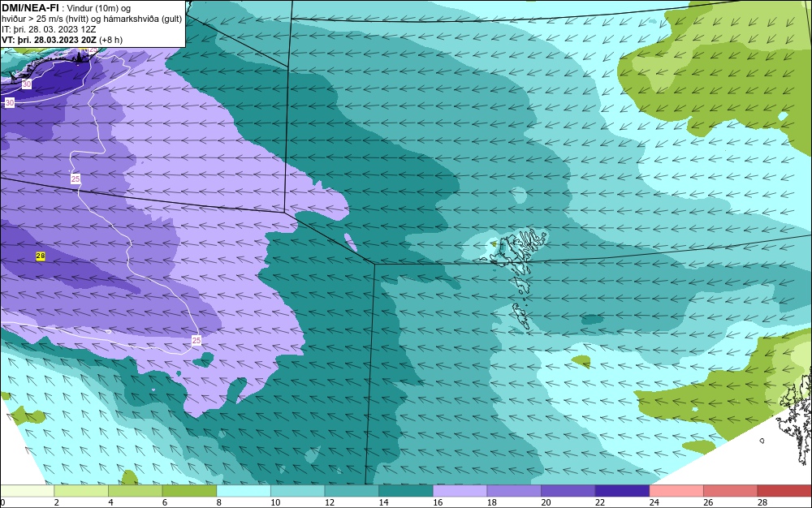Click legend scale number 14

point(383,502)
